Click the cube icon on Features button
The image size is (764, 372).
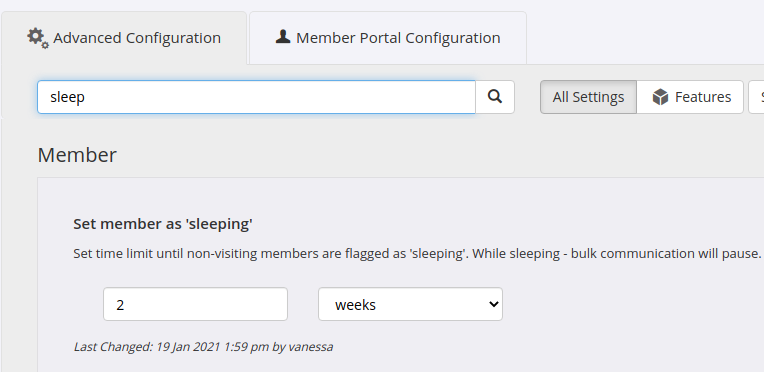(660, 97)
